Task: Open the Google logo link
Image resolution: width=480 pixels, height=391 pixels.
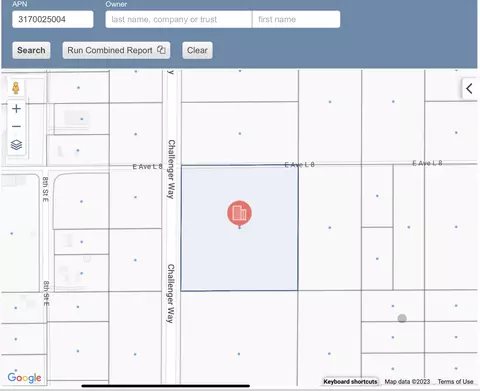Action: pos(24,378)
